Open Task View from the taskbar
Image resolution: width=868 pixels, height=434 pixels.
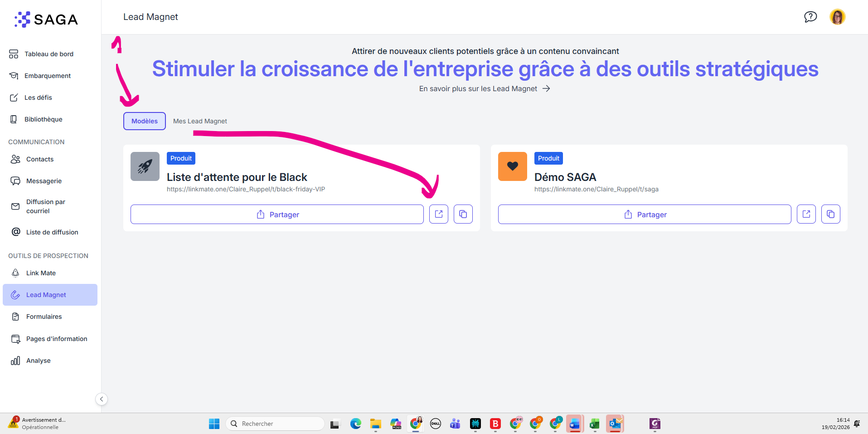[x=335, y=424]
